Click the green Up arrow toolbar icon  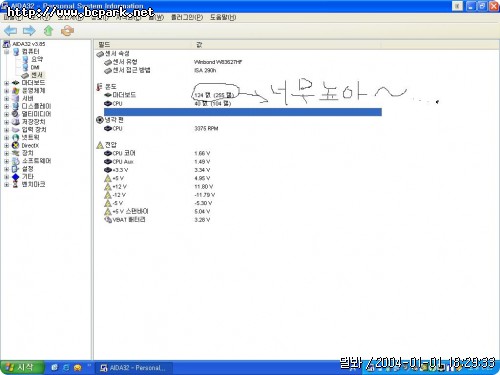[49, 31]
